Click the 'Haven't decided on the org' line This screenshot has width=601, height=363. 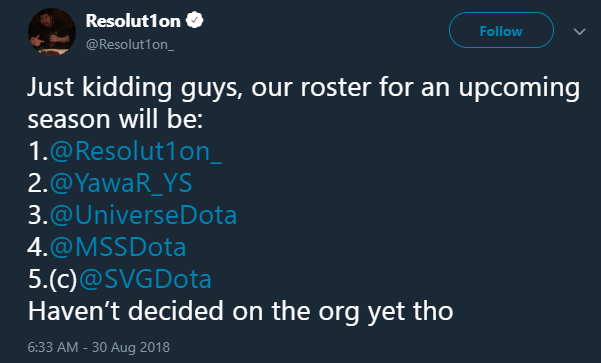point(240,311)
